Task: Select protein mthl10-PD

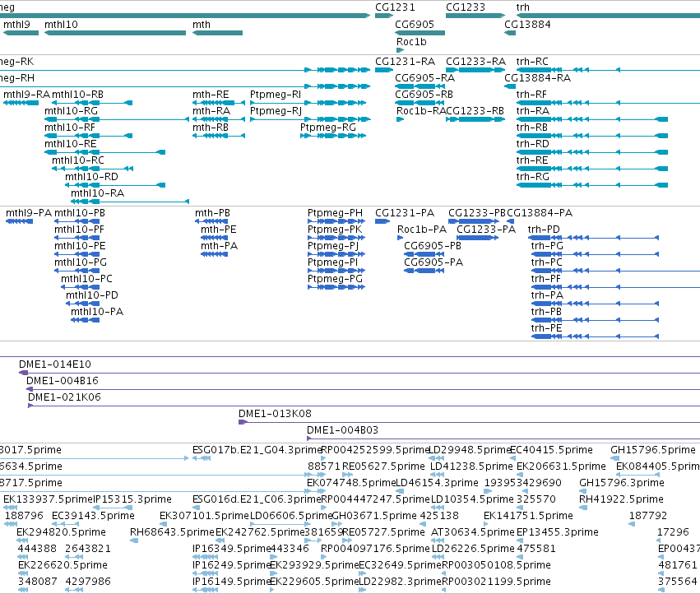Action: (x=92, y=295)
